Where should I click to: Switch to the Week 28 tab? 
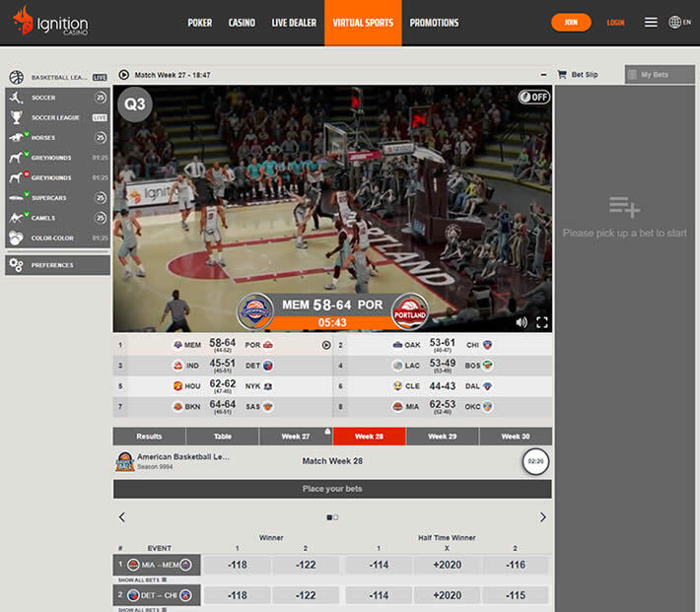point(369,437)
